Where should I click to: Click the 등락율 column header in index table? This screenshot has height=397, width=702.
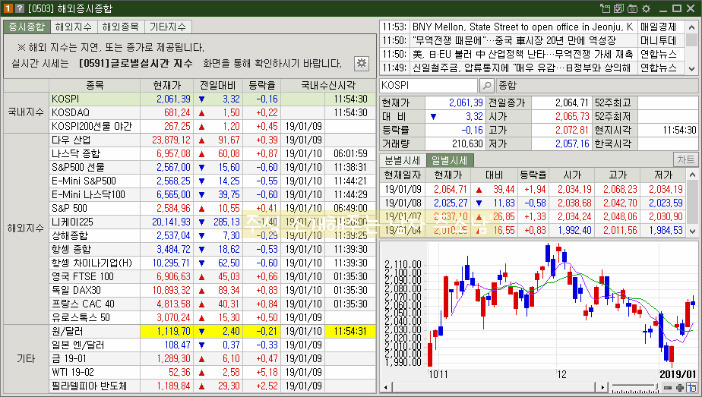point(261,85)
